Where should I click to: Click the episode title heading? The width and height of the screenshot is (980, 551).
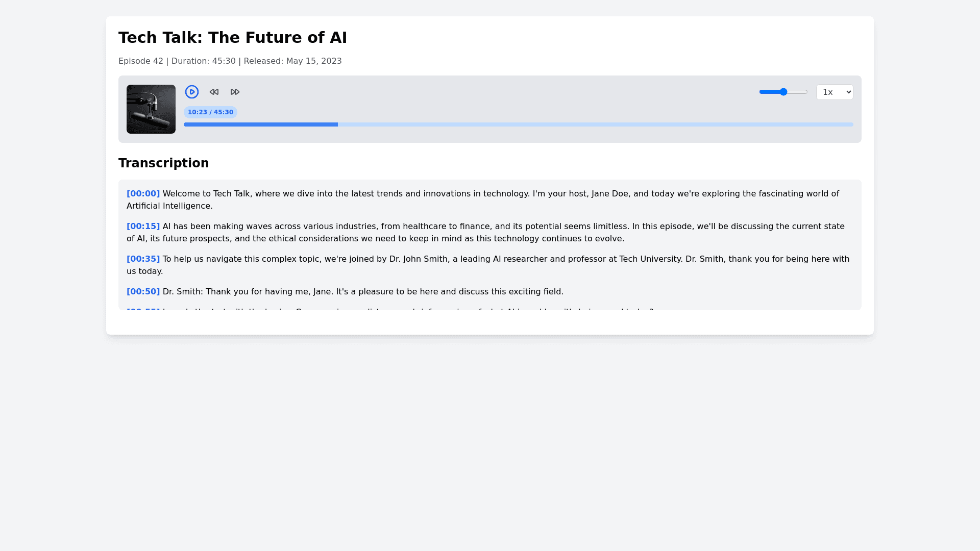(233, 38)
